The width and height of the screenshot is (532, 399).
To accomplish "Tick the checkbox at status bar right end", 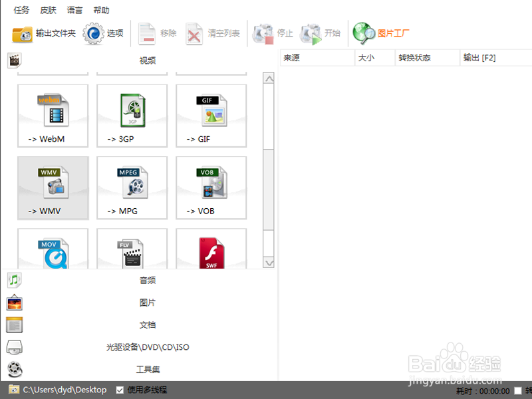I will tap(518, 390).
